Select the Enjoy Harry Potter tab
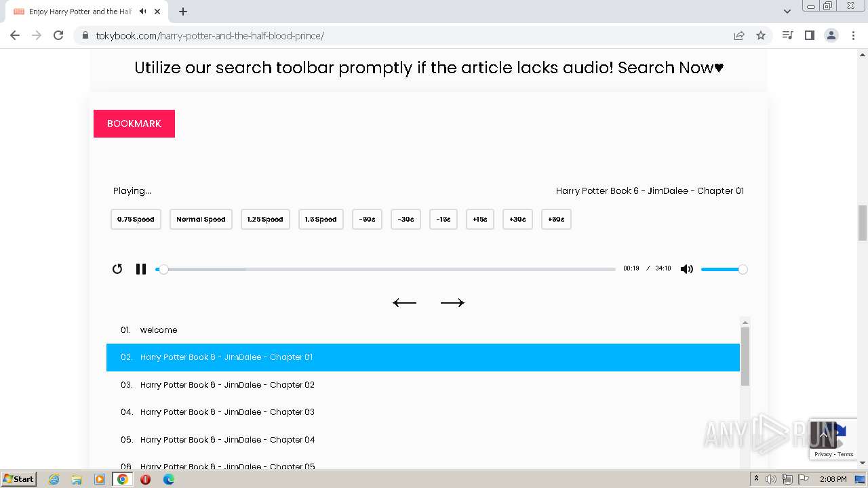 point(87,12)
